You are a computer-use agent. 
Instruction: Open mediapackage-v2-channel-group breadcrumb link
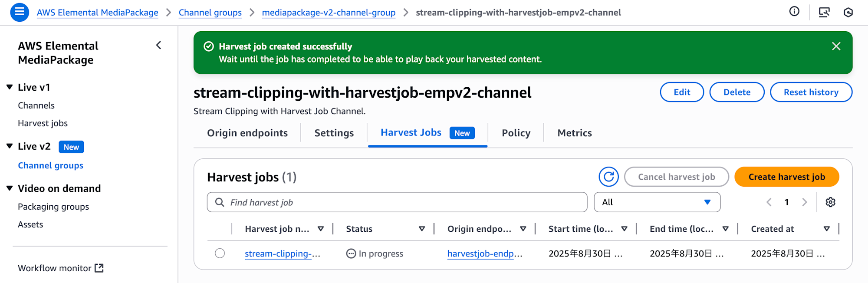(x=329, y=13)
